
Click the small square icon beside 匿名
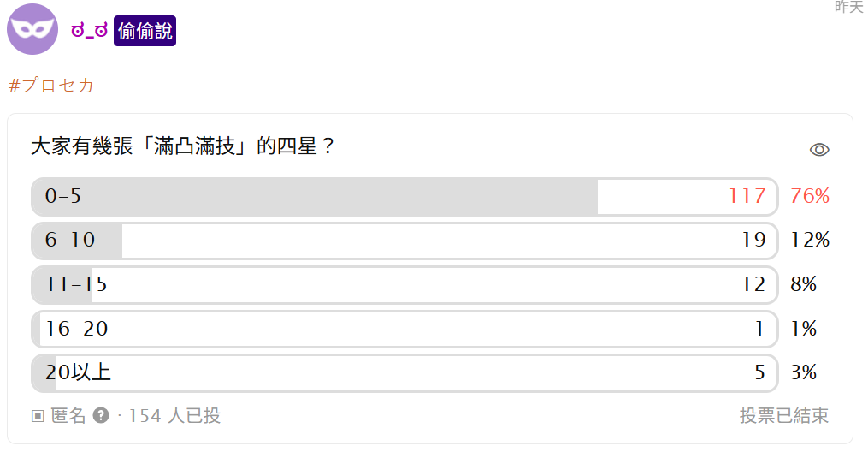[38, 416]
